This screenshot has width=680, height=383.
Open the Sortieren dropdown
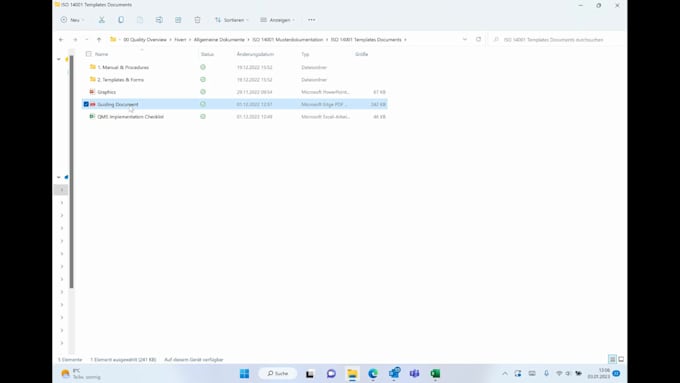[x=232, y=20]
